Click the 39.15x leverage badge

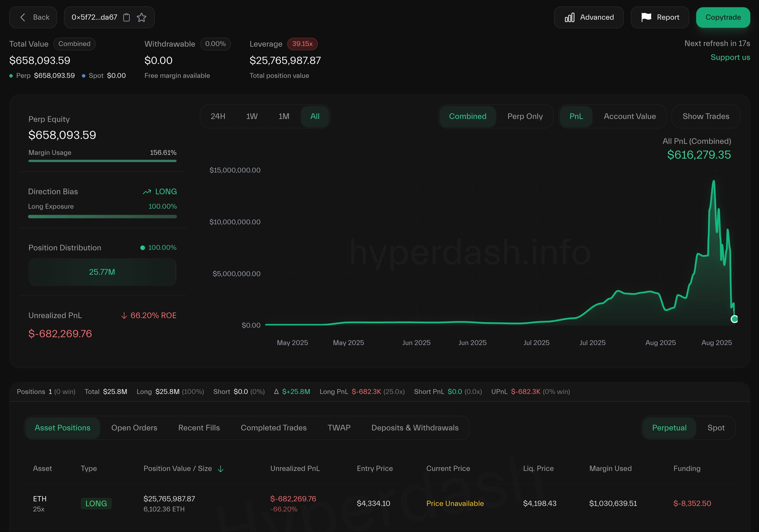[x=302, y=44]
